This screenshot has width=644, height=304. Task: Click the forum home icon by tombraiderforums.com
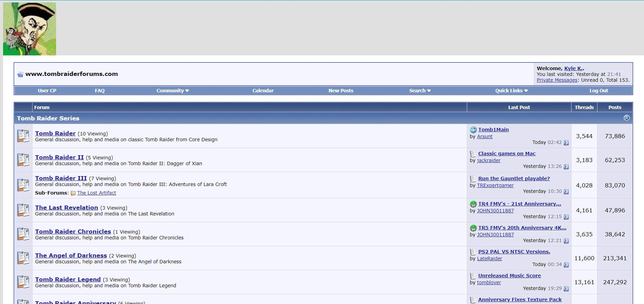pyautogui.click(x=20, y=74)
